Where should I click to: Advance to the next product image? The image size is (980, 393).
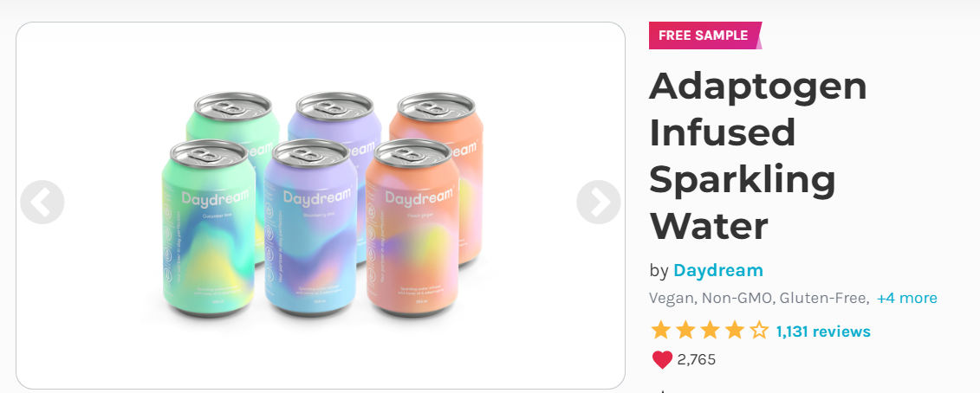[599, 202]
